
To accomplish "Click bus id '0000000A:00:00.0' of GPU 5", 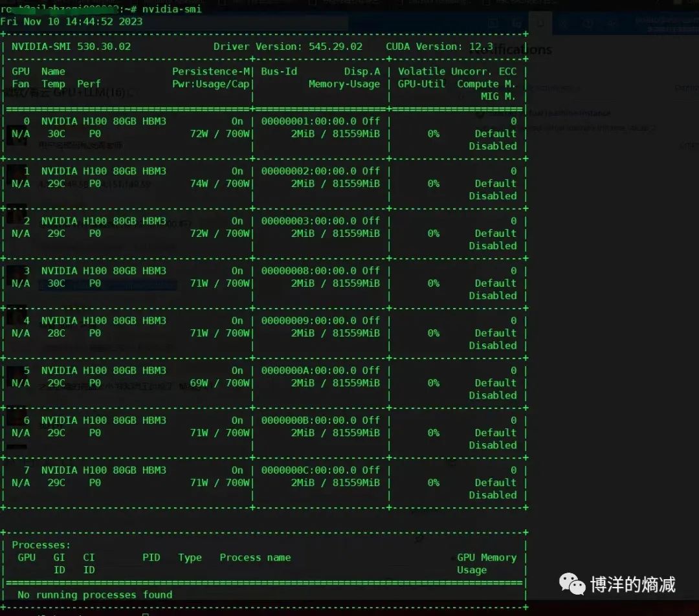I will (309, 371).
